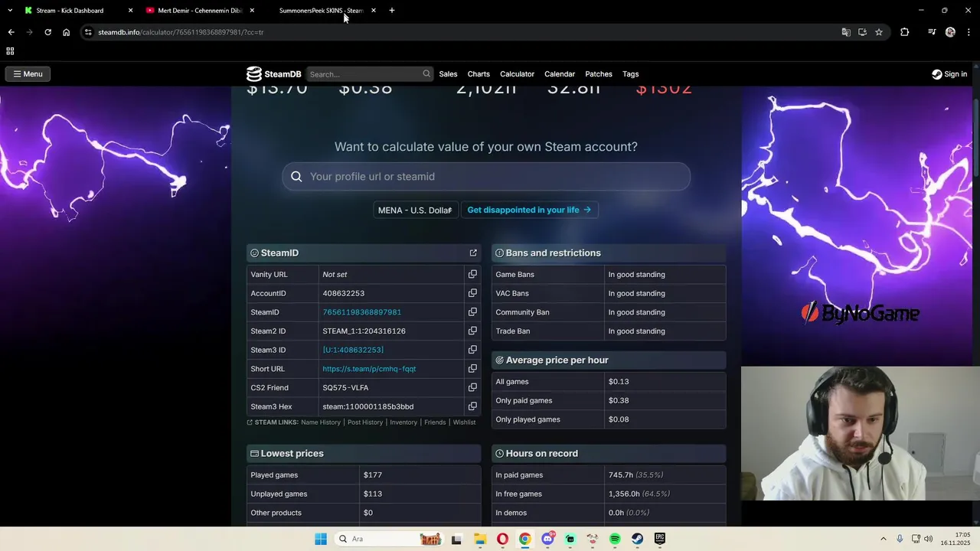Copy the Steam3 Hex value

click(x=472, y=406)
